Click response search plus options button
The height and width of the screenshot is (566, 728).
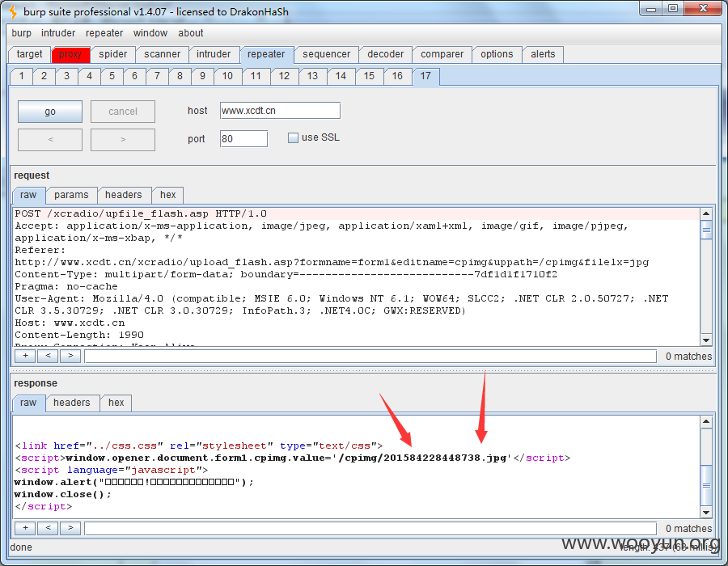click(x=25, y=528)
